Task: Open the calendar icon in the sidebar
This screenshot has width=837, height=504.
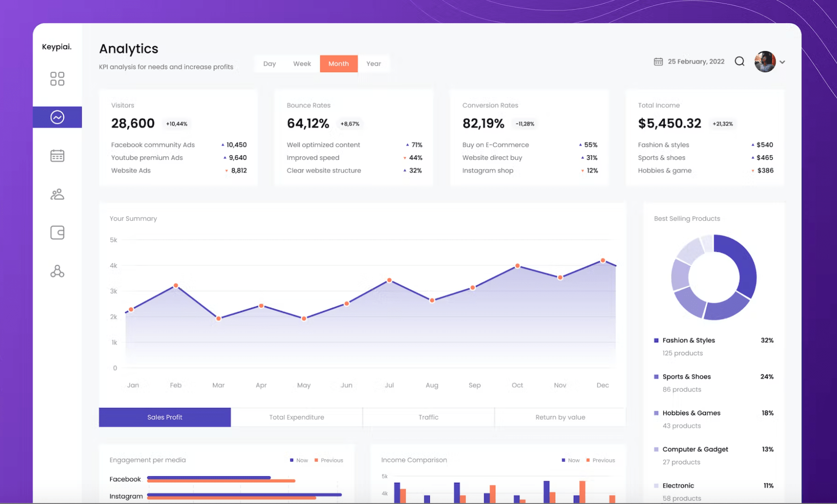Action: pos(57,155)
